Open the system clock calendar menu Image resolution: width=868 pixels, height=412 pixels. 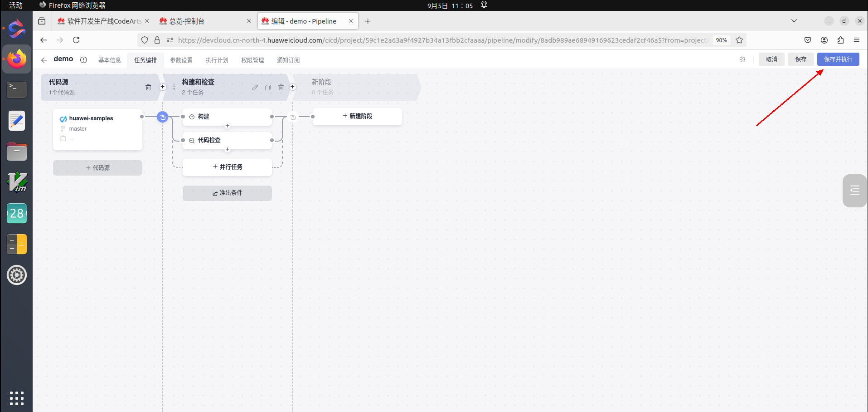click(450, 5)
